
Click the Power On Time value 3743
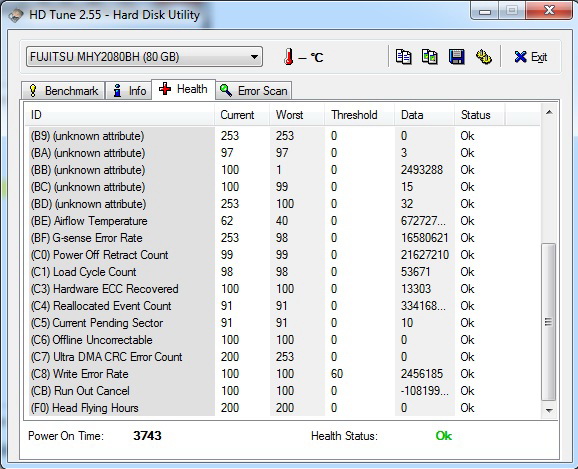(x=147, y=436)
